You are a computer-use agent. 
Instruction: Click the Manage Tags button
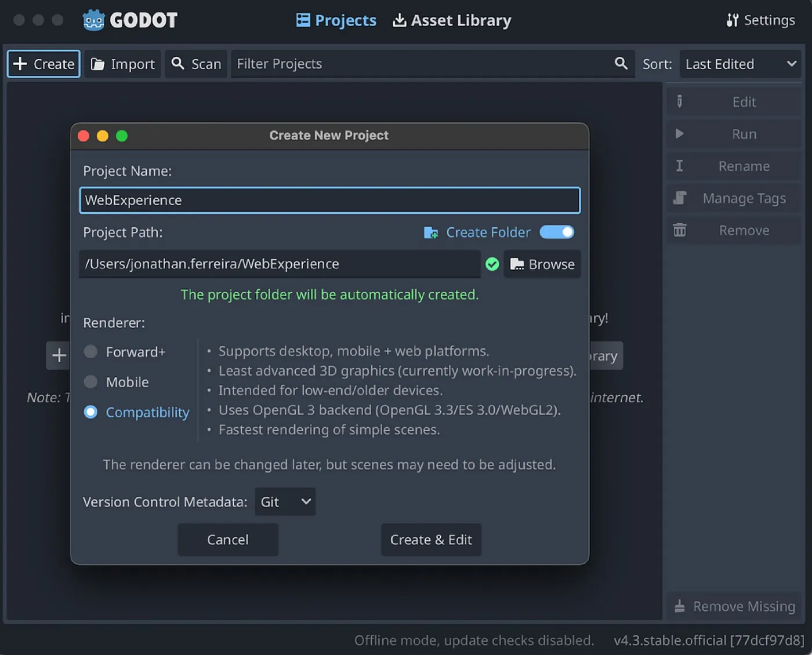(734, 198)
